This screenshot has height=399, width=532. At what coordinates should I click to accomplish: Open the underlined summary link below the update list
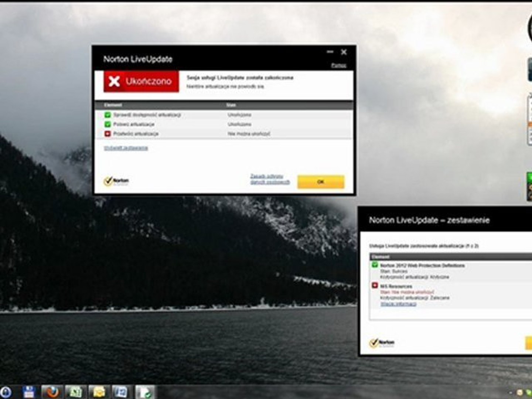pos(126,148)
